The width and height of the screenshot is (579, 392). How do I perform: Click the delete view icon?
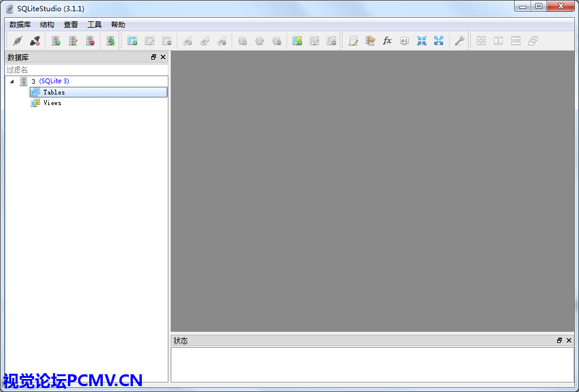(x=331, y=41)
